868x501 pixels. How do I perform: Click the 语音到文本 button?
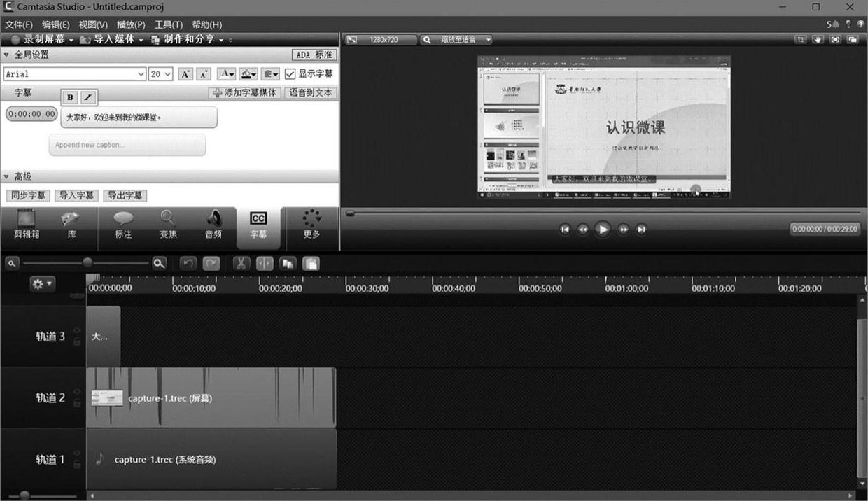click(x=311, y=93)
